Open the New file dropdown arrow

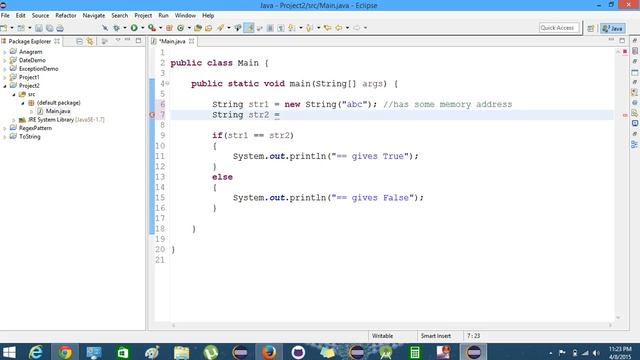[x=11, y=28]
